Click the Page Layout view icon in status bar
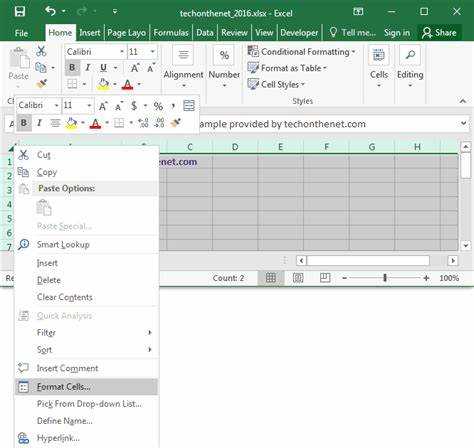 click(x=298, y=278)
